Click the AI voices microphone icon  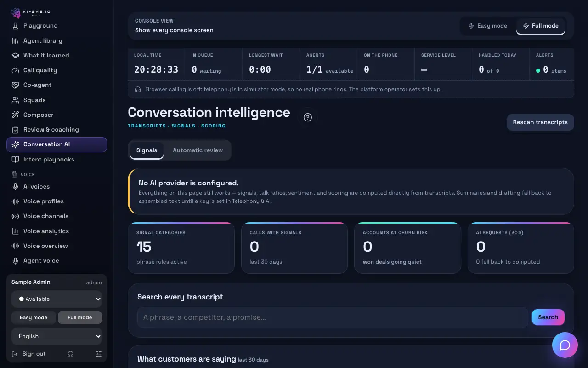pyautogui.click(x=15, y=186)
